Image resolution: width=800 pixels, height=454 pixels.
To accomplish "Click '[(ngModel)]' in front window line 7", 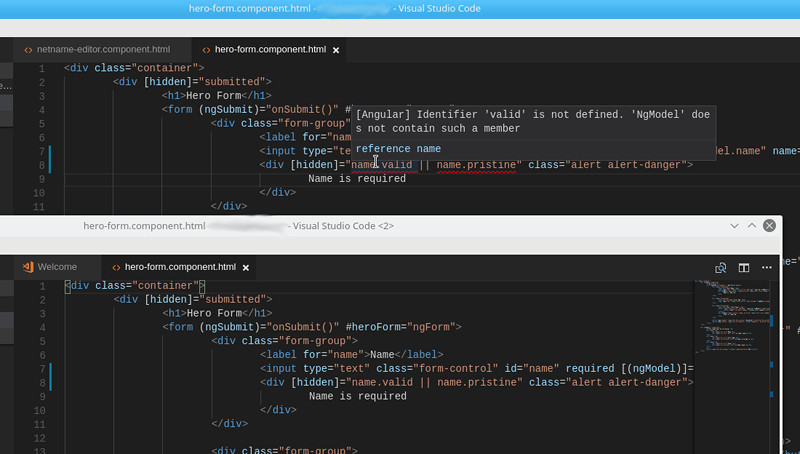I will [655, 368].
